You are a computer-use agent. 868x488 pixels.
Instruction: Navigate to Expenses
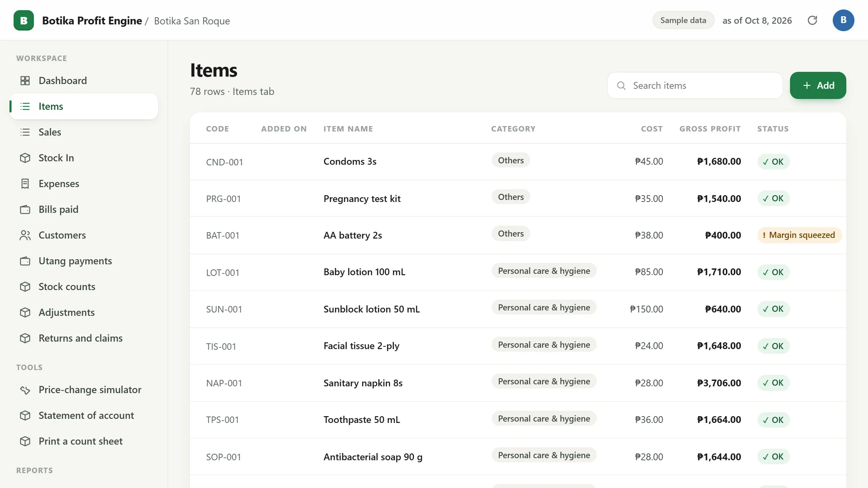click(84, 183)
